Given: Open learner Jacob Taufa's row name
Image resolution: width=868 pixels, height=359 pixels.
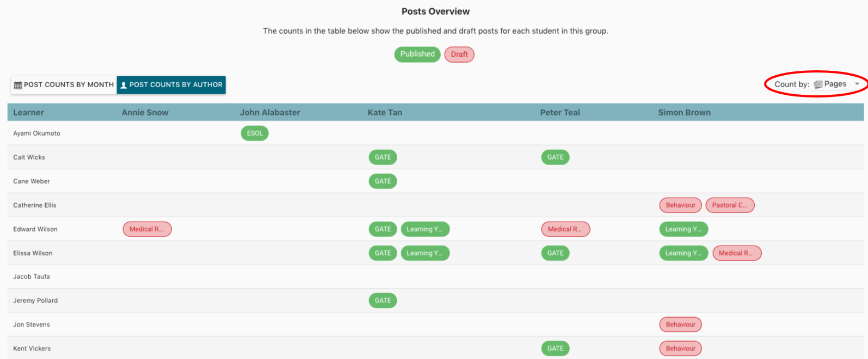Looking at the screenshot, I should [x=32, y=277].
